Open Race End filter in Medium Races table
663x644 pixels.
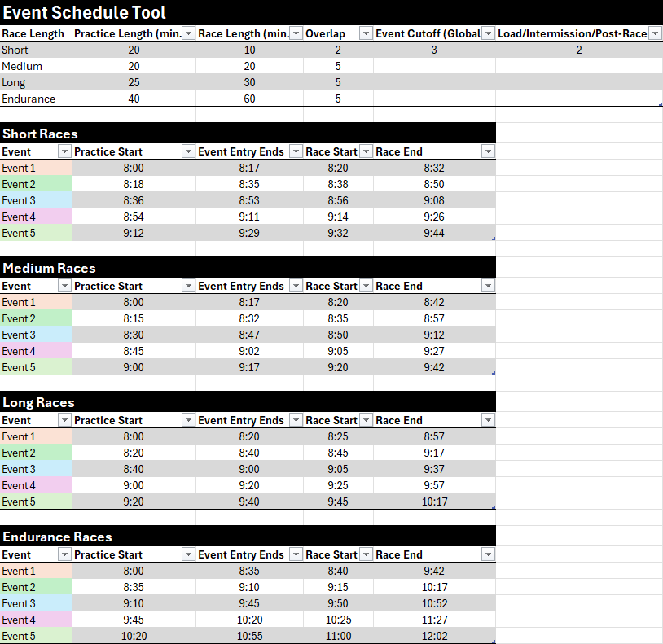pos(488,286)
